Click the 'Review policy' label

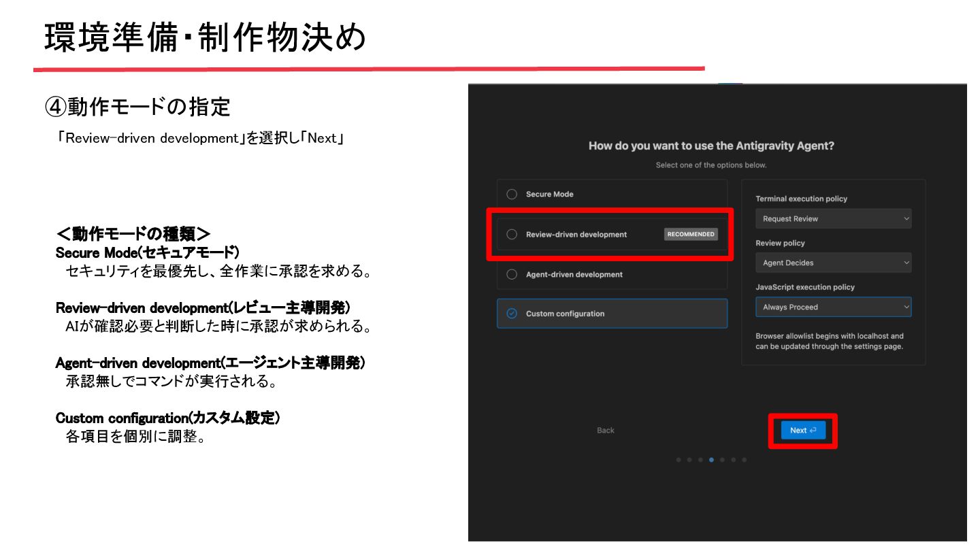click(780, 243)
